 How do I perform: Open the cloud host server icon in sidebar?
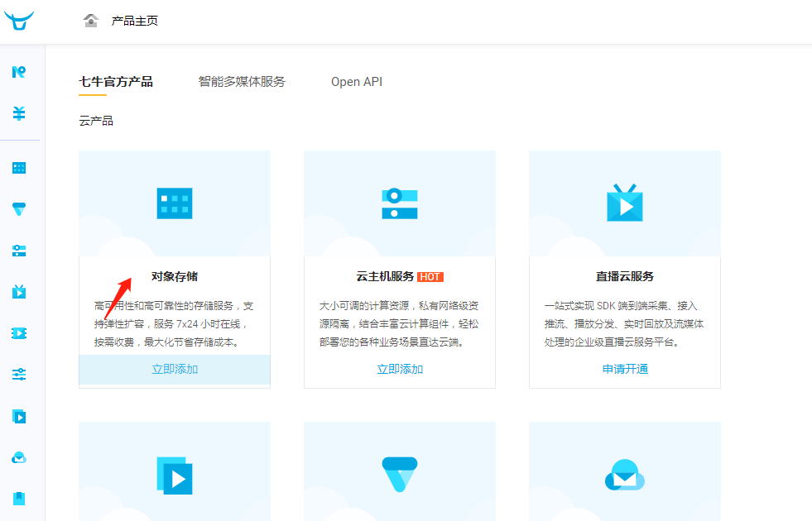pos(19,251)
